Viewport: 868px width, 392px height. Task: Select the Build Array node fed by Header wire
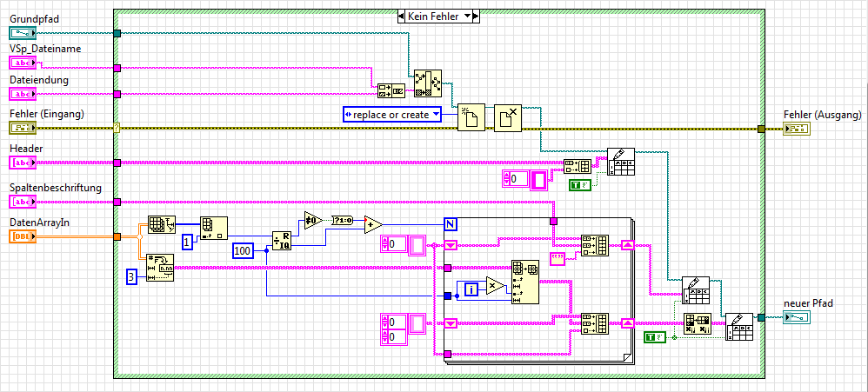click(x=578, y=166)
